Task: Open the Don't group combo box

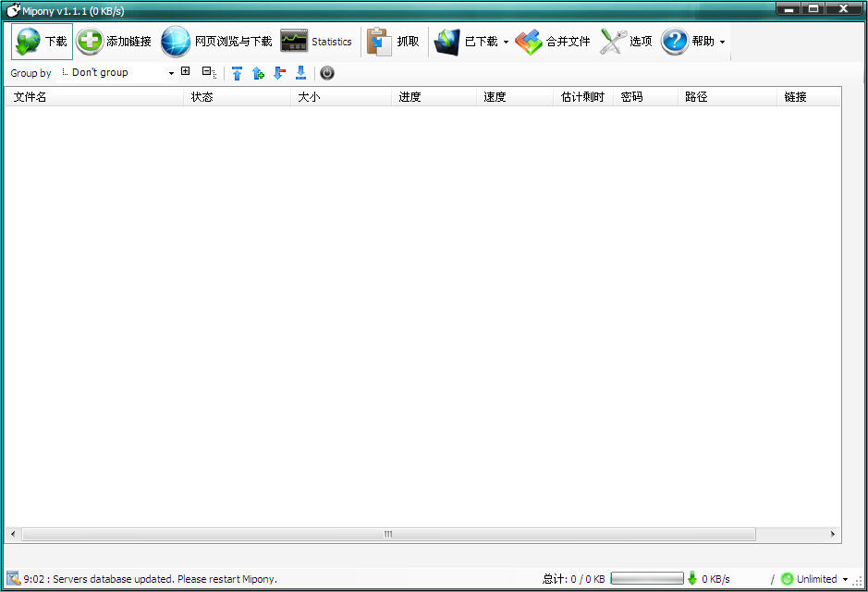Action: click(116, 72)
